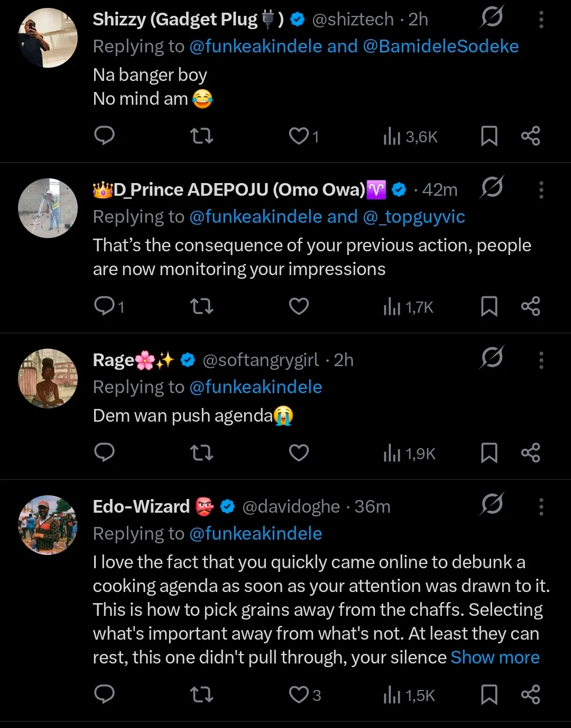Expand Edo-Wizard's tweet with Show more
Image resolution: width=571 pixels, height=728 pixels.
point(495,657)
